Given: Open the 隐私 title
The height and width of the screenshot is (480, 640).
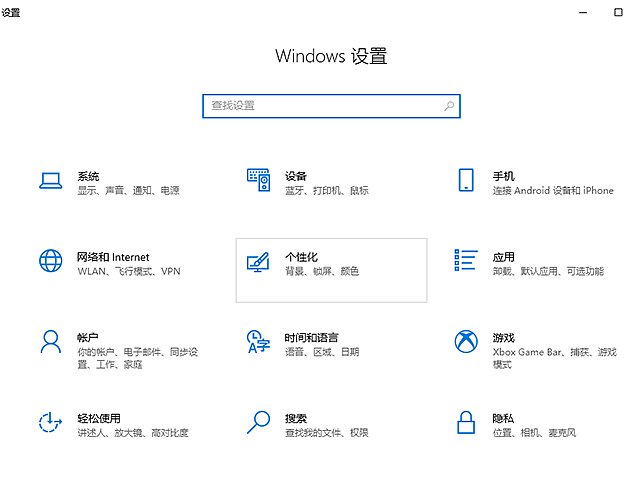Looking at the screenshot, I should point(503,418).
